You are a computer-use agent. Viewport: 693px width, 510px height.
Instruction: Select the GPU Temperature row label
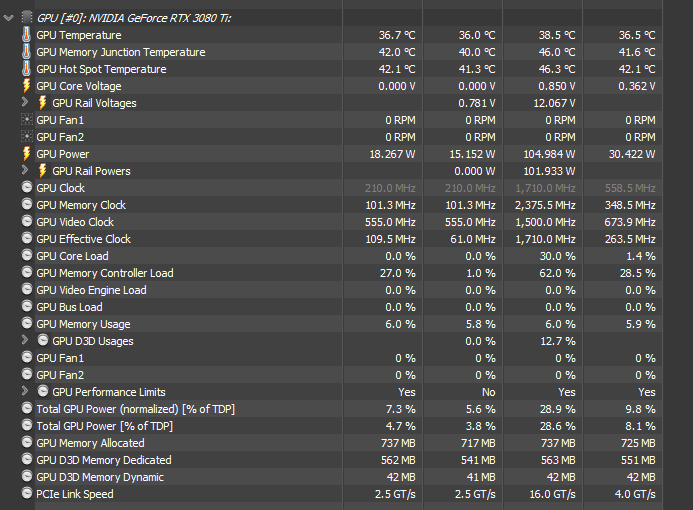[79, 35]
